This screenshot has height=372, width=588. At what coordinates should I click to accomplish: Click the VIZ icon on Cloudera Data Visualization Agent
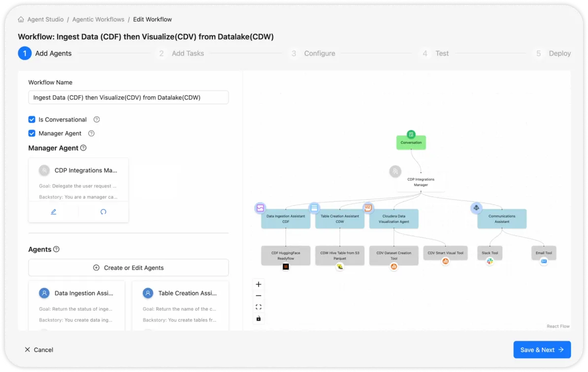368,208
